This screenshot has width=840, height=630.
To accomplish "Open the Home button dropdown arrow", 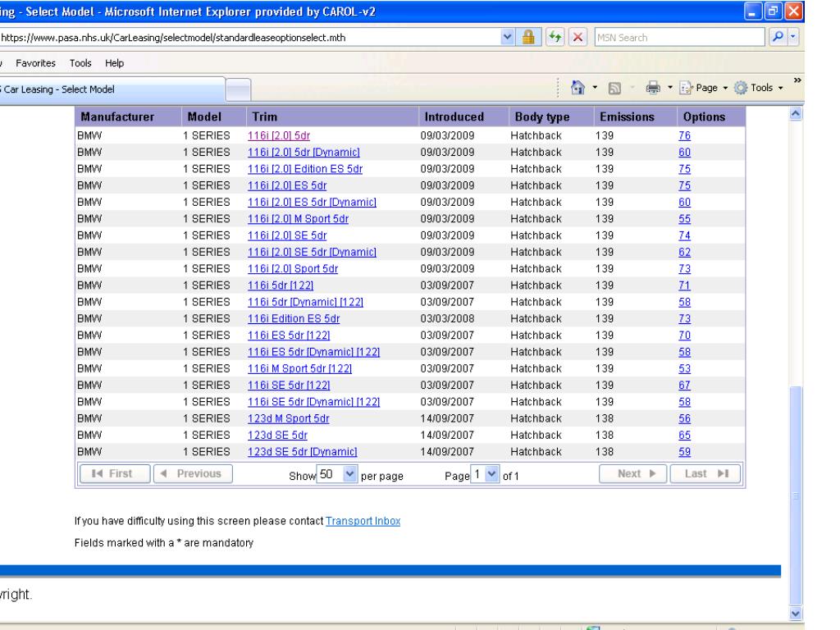I will click(x=595, y=87).
